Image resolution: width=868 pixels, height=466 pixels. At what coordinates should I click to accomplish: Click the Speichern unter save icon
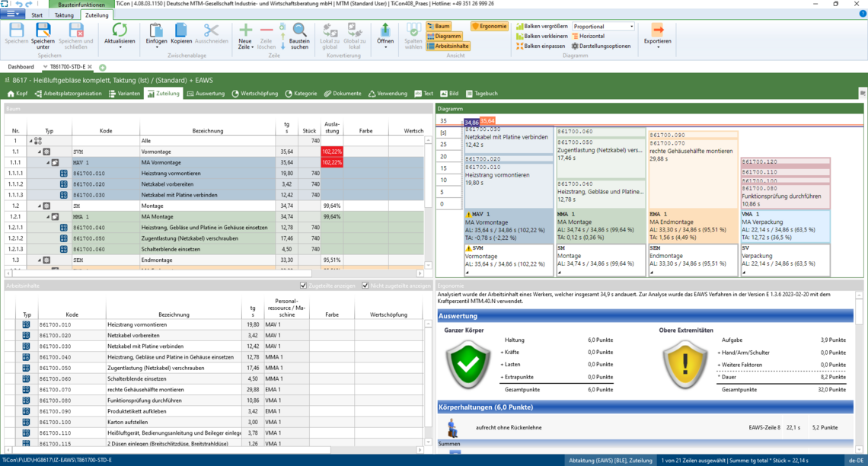tap(43, 30)
